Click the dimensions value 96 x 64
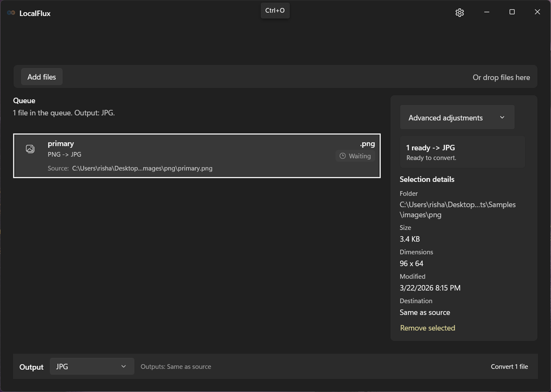Screen dimensions: 551x392 411,264
